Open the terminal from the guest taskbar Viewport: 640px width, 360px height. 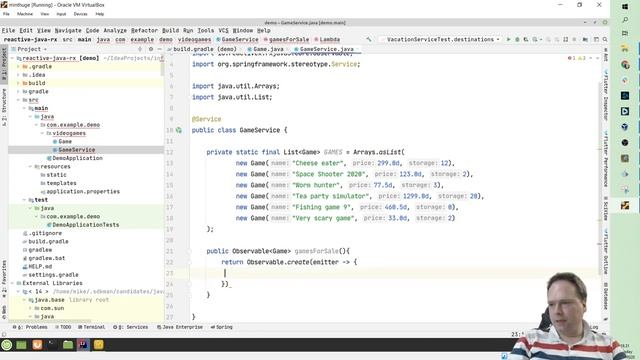(x=52, y=345)
